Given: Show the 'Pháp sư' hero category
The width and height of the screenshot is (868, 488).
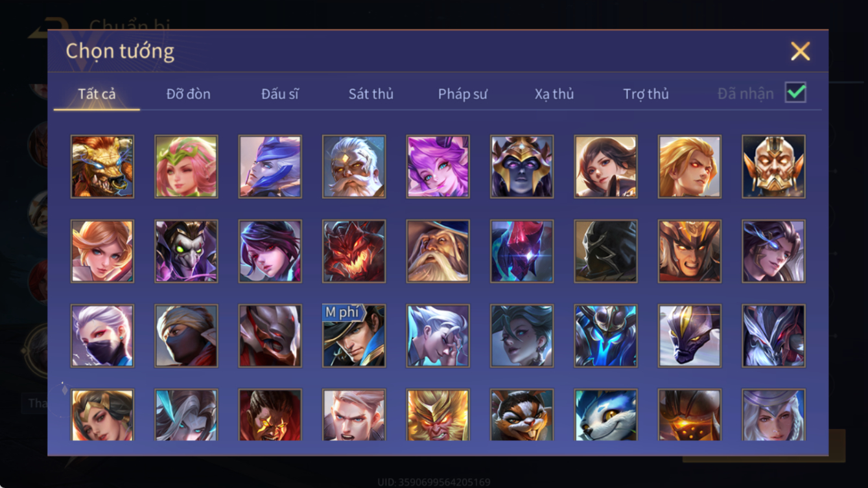Looking at the screenshot, I should [x=462, y=94].
